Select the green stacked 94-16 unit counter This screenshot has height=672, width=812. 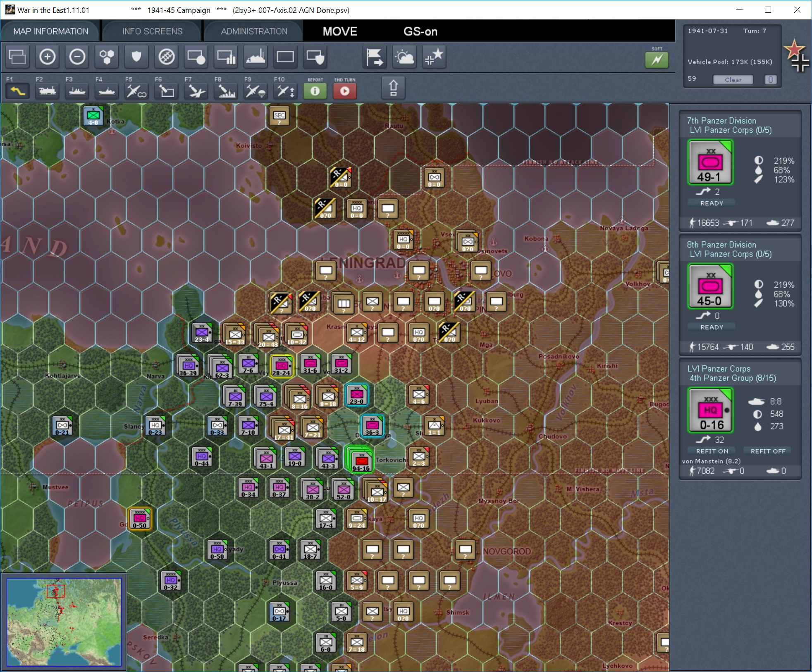(x=360, y=459)
